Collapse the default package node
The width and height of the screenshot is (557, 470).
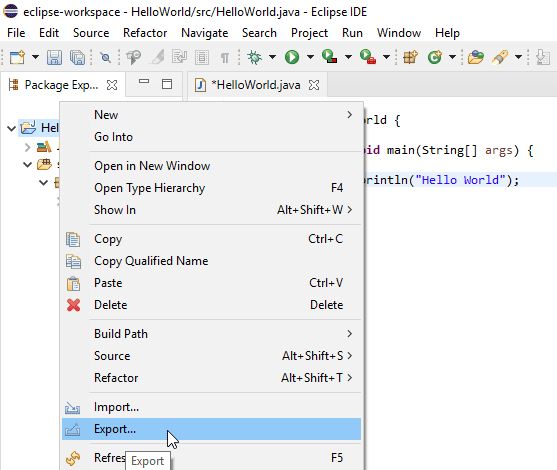[x=43, y=183]
